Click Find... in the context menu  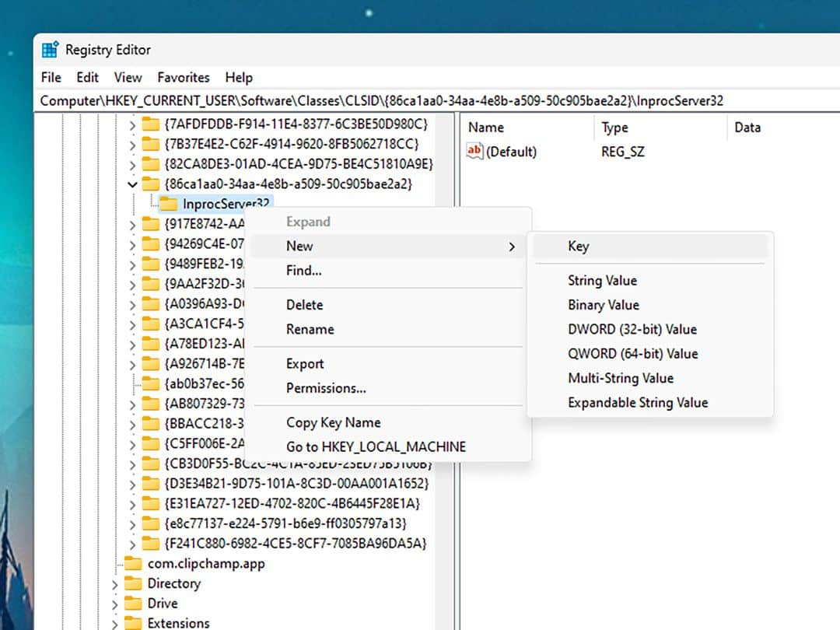coord(387,271)
